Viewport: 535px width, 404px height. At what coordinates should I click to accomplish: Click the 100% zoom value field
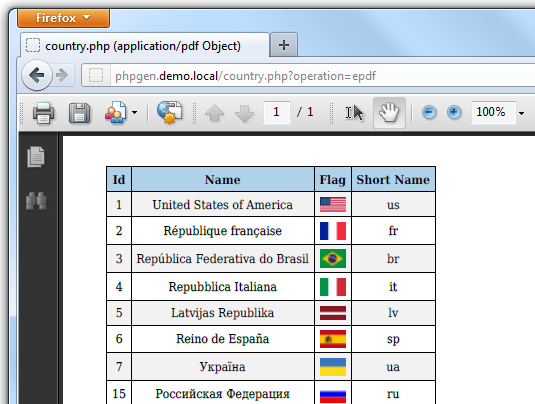493,112
